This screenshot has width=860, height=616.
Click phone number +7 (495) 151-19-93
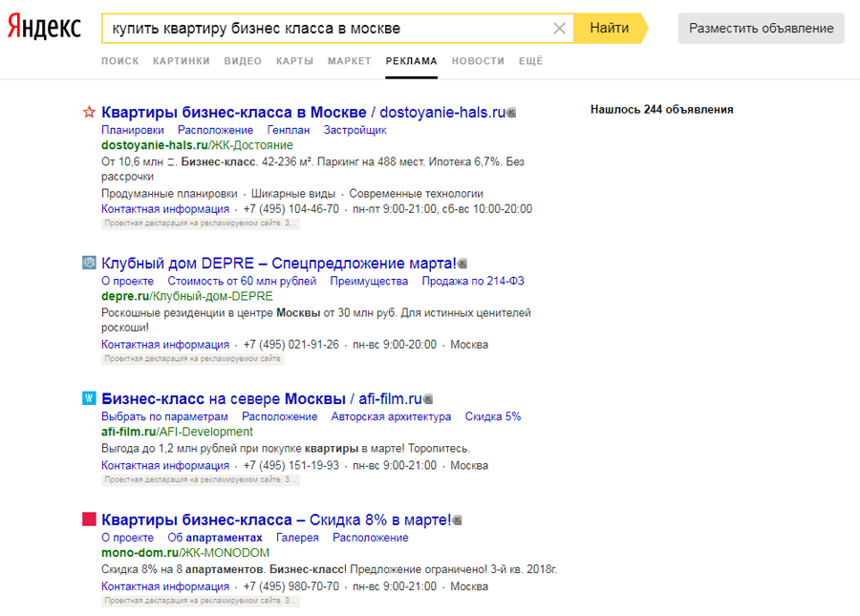[x=290, y=465]
